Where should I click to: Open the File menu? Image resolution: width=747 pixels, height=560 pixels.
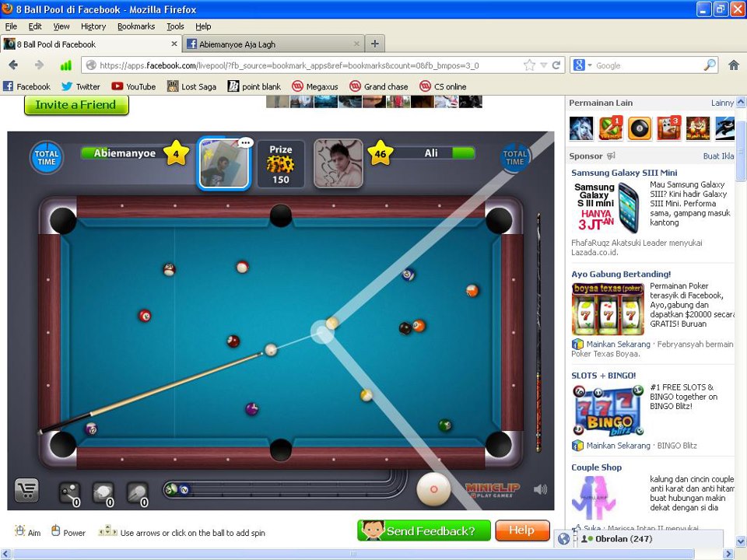pyautogui.click(x=11, y=26)
